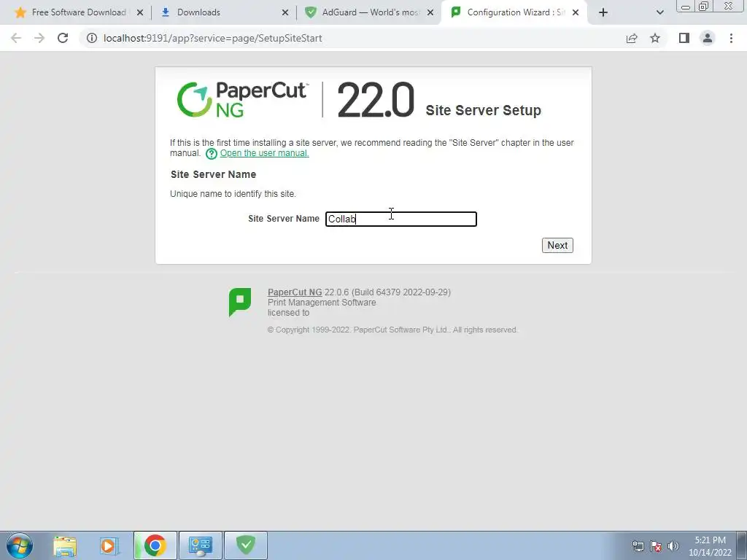This screenshot has width=747, height=560.
Task: Toggle the browser side panel
Action: 684,38
